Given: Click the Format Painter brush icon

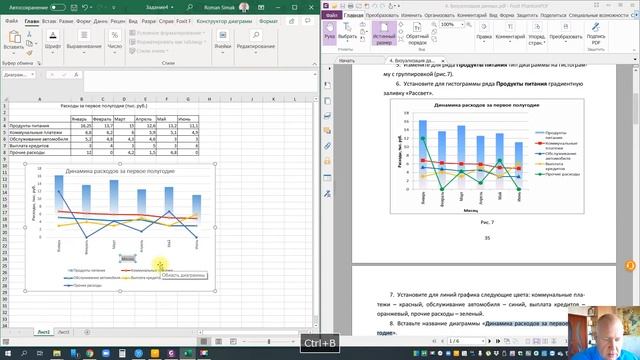Looking at the screenshot, I should click(x=29, y=53).
